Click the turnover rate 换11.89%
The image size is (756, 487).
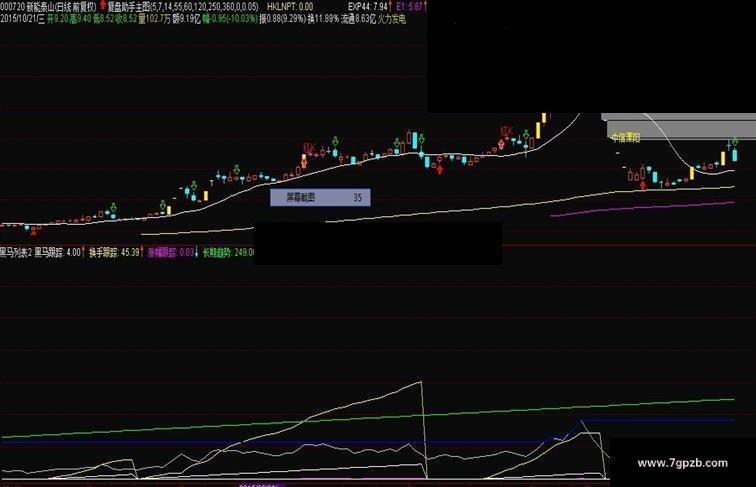[x=323, y=19]
